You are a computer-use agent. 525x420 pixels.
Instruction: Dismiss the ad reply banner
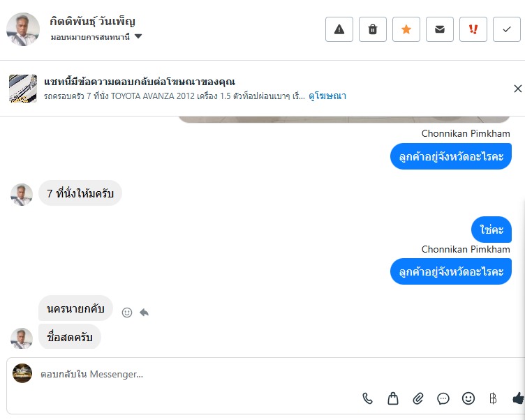click(x=517, y=89)
